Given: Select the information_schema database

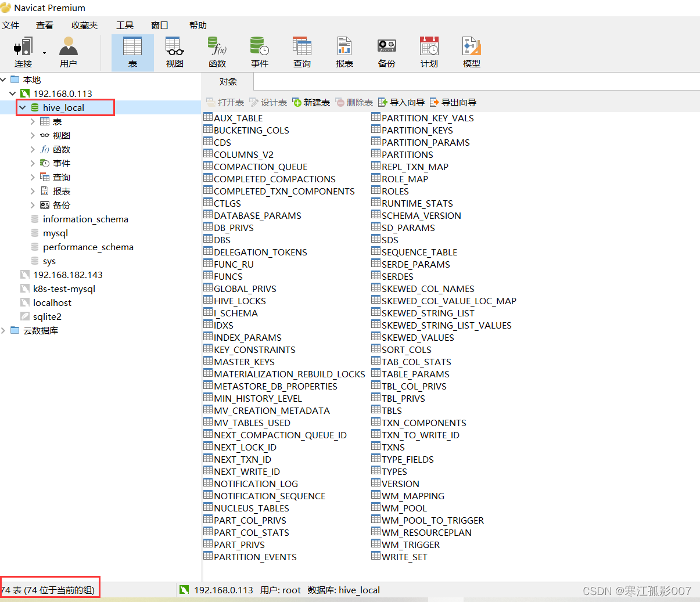Looking at the screenshot, I should point(85,219).
